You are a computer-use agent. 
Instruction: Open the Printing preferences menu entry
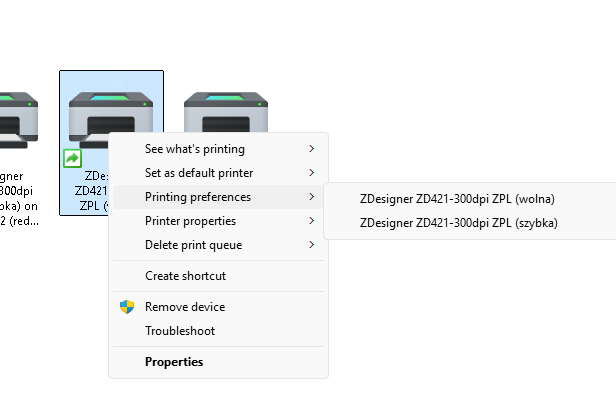tap(198, 197)
